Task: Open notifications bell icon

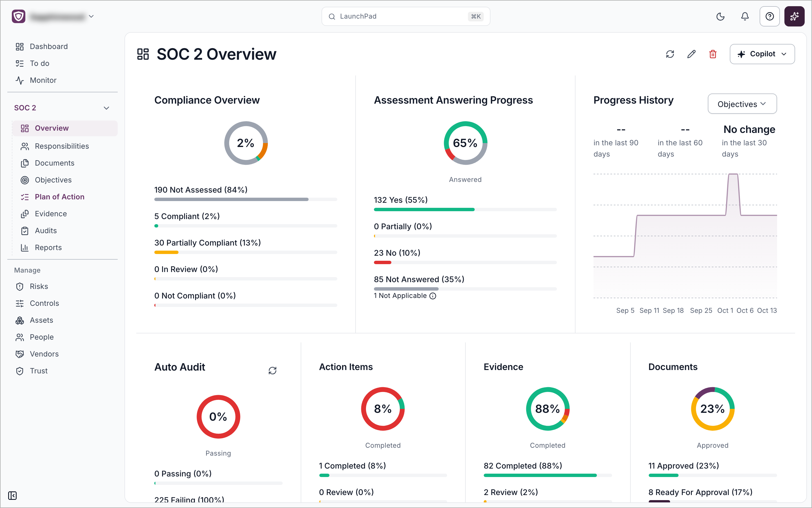Action: click(x=745, y=16)
